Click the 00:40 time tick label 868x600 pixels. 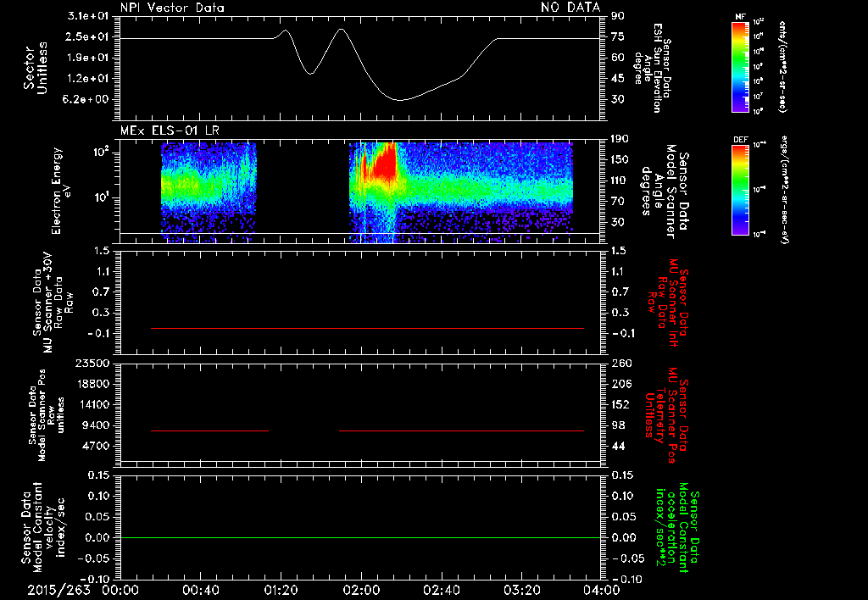tap(200, 590)
